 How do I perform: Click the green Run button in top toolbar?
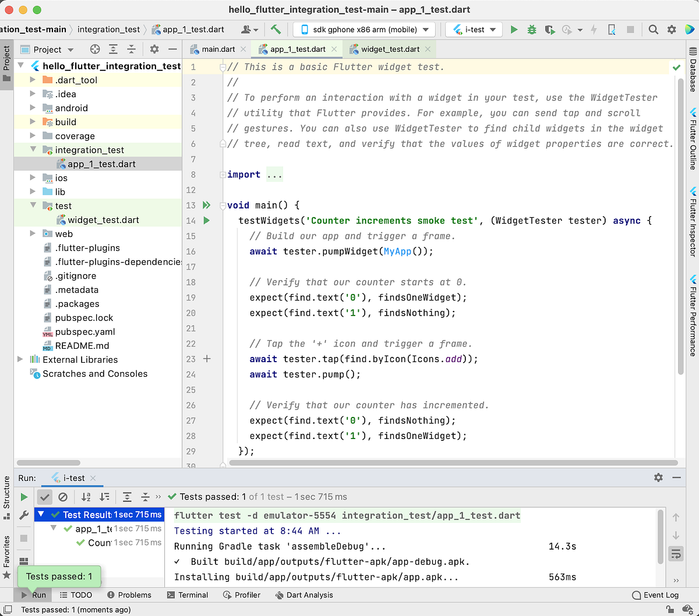[514, 30]
